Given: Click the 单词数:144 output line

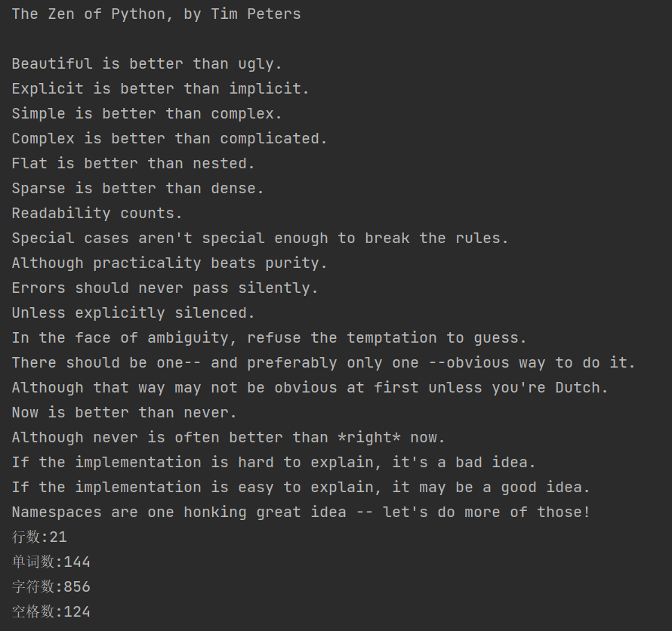Looking at the screenshot, I should click(x=51, y=562).
